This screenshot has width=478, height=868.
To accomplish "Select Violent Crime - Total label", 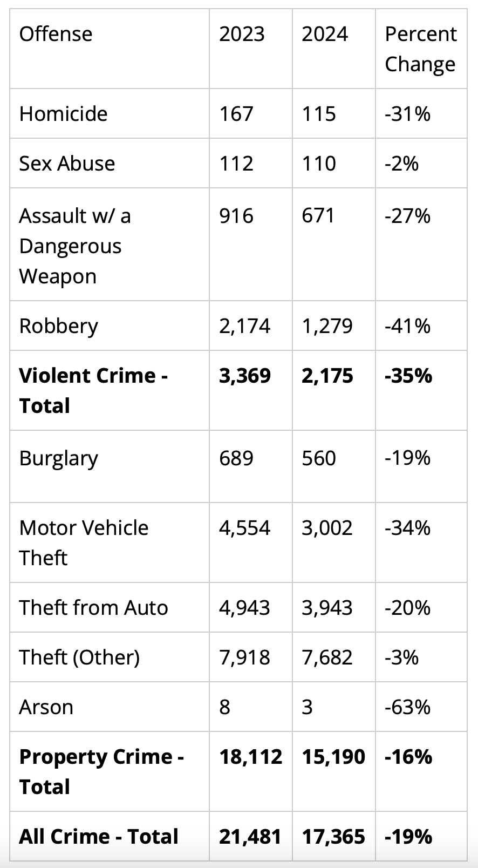I will 93,390.
